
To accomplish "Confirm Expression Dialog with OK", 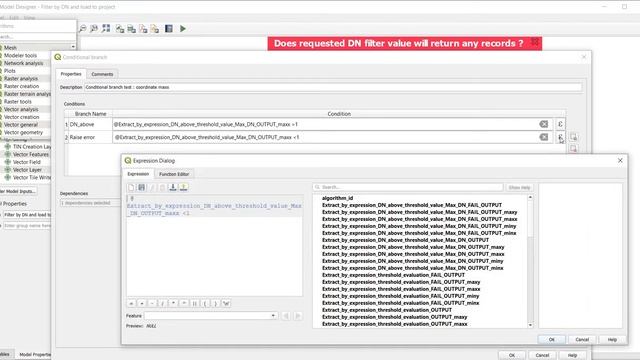I will point(551,339).
